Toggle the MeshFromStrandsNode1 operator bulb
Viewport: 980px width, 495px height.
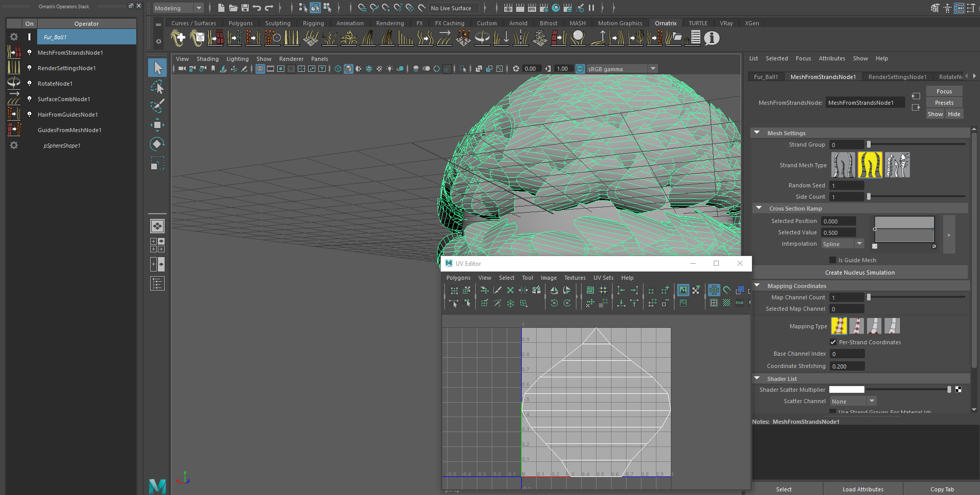point(29,53)
